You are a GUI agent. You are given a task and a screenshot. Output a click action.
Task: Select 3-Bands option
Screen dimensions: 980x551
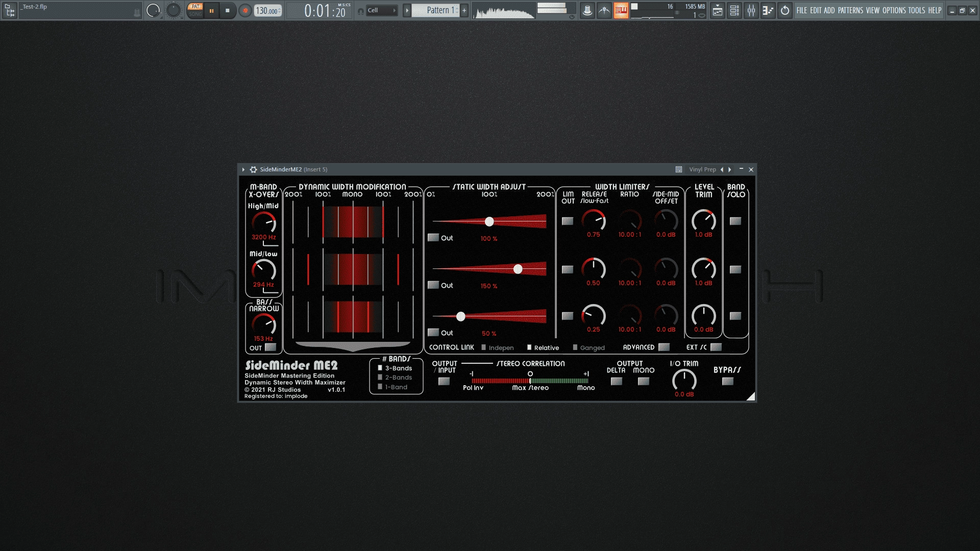395,368
